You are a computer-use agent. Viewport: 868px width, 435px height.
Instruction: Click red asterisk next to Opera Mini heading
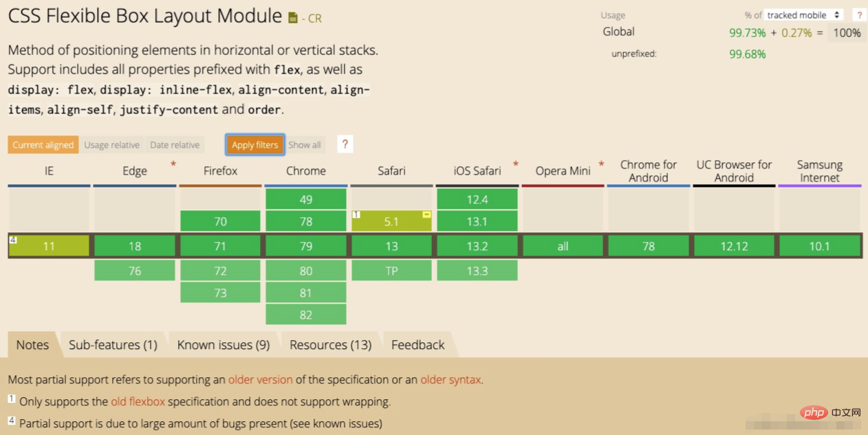point(601,164)
